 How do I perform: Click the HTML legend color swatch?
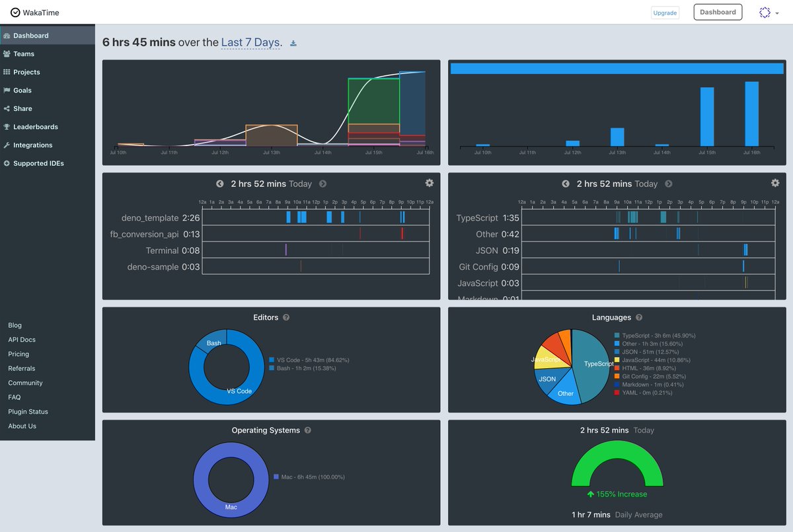click(x=617, y=368)
